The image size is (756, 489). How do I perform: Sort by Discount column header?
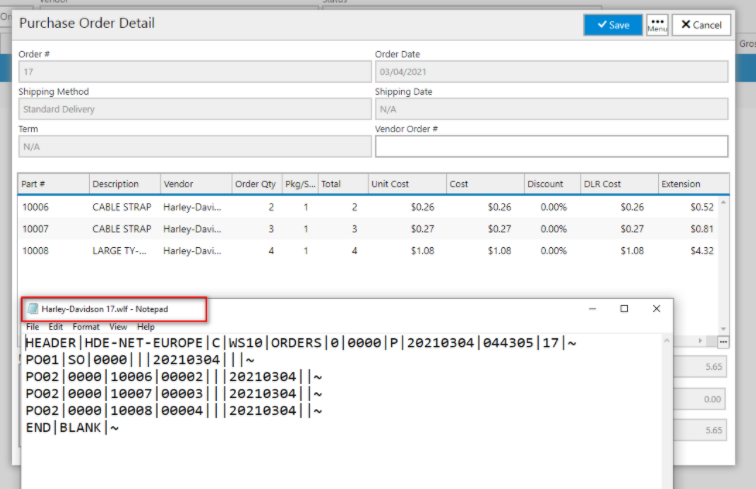[553, 184]
